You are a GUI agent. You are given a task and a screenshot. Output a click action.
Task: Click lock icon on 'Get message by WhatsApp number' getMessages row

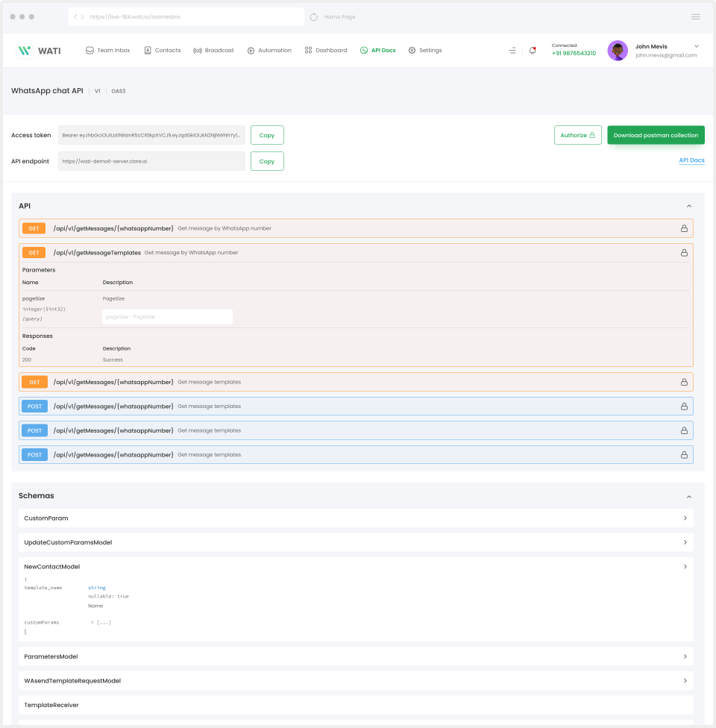tap(684, 228)
